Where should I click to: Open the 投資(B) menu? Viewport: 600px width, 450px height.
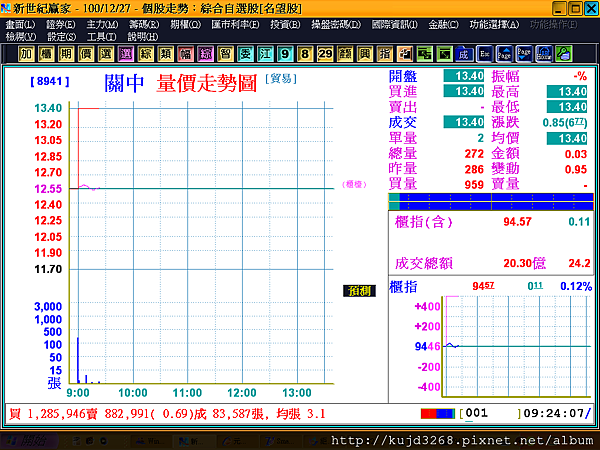(285, 25)
